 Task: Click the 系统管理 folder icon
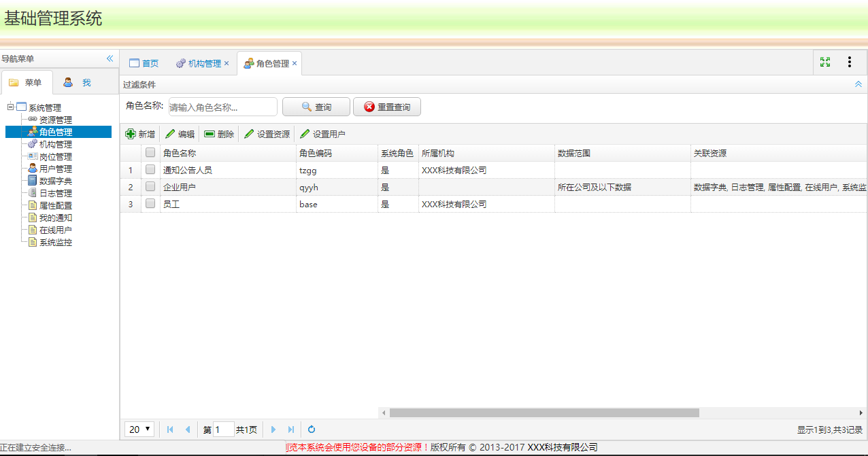(21, 107)
